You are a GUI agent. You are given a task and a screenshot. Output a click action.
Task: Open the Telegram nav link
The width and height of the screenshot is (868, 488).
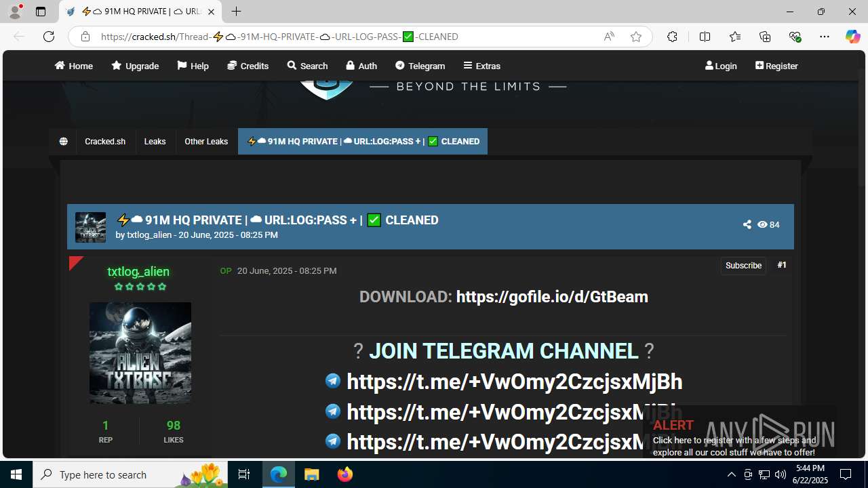(420, 66)
